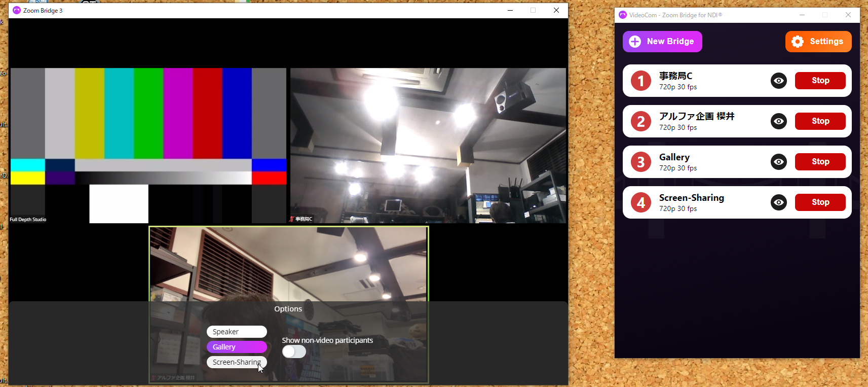Close the VideoCom Zoom Bridge window

coord(848,15)
